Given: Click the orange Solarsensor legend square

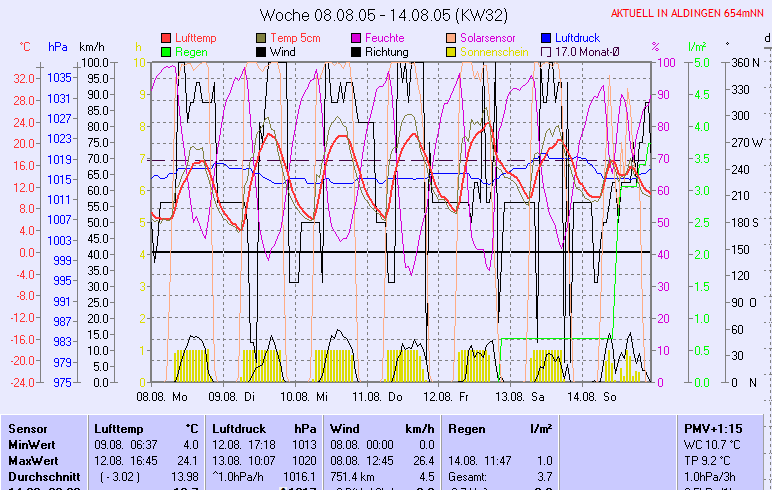Looking at the screenshot, I should click(x=452, y=38).
